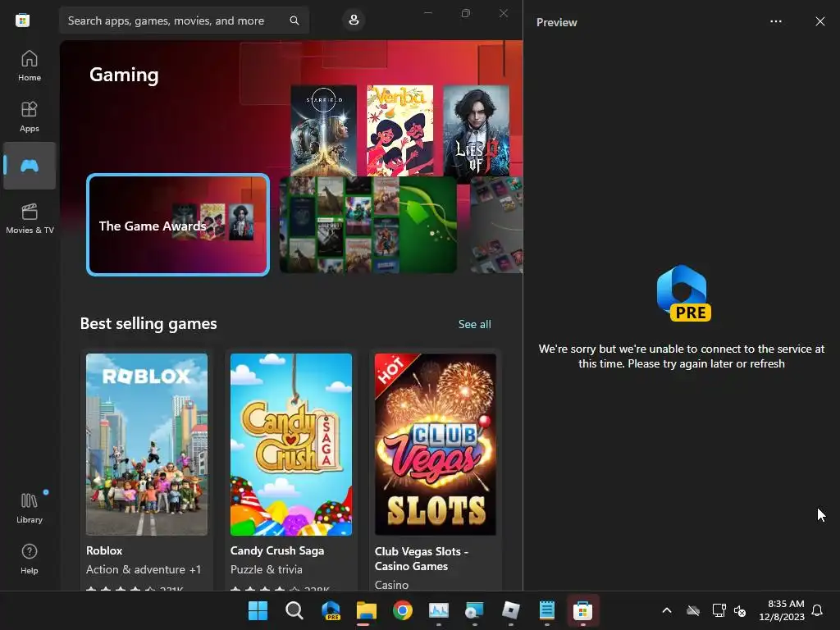Open the green Xbox games collection banner

pyautogui.click(x=368, y=225)
